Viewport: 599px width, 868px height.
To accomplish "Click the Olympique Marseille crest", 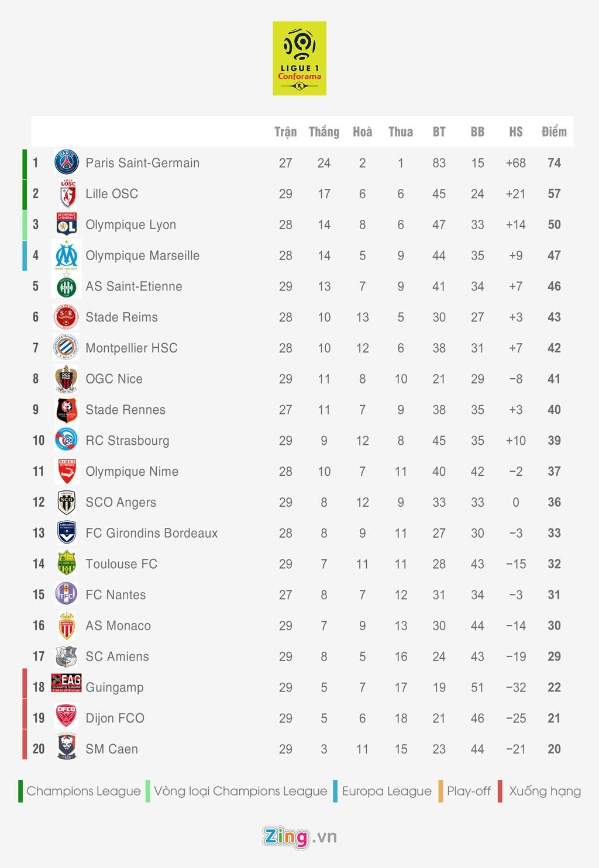I will (x=67, y=255).
